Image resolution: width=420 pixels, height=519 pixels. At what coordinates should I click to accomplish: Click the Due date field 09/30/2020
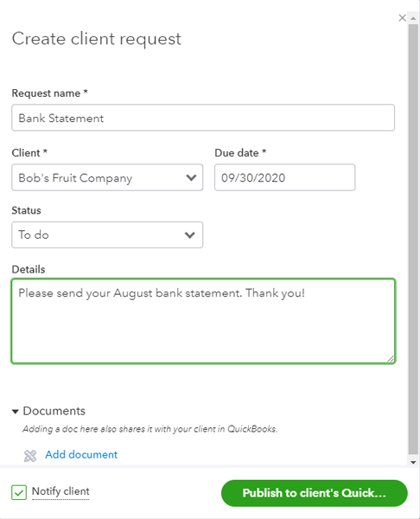[284, 177]
